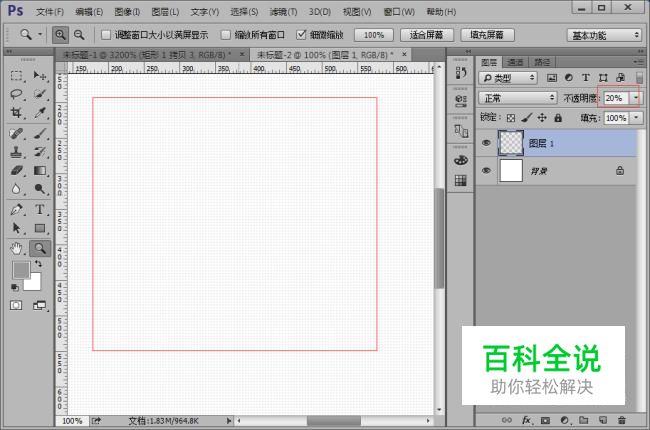The width and height of the screenshot is (650, 430).
Task: Hide the 背景 layer visibility eye
Action: (x=486, y=170)
